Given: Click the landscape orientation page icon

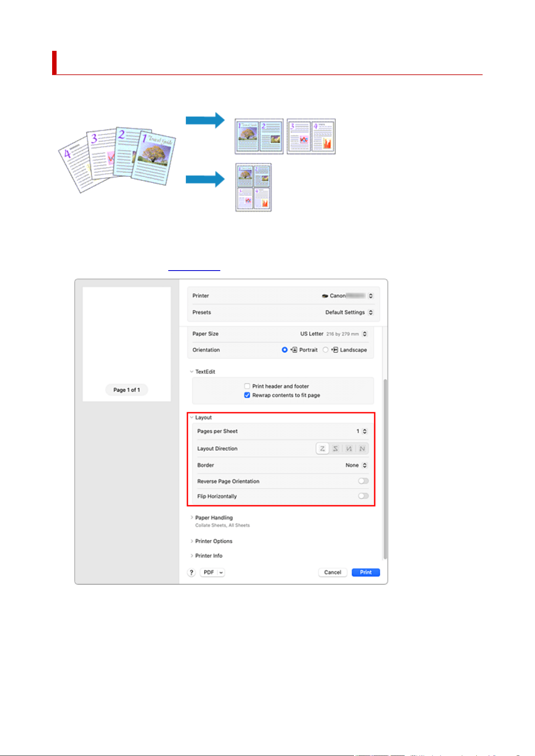Looking at the screenshot, I should 335,350.
